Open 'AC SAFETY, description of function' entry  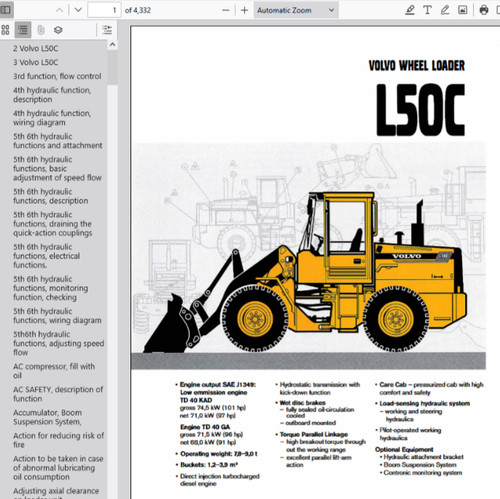58,394
